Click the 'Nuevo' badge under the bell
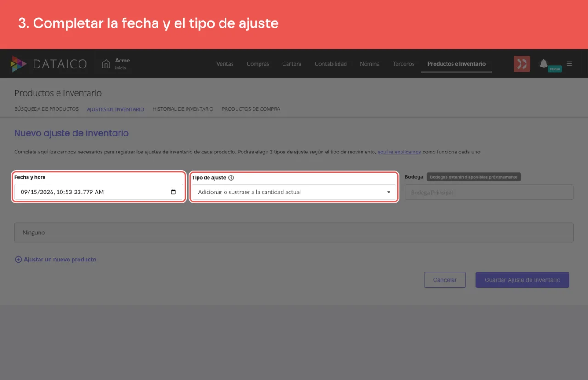 tap(555, 69)
